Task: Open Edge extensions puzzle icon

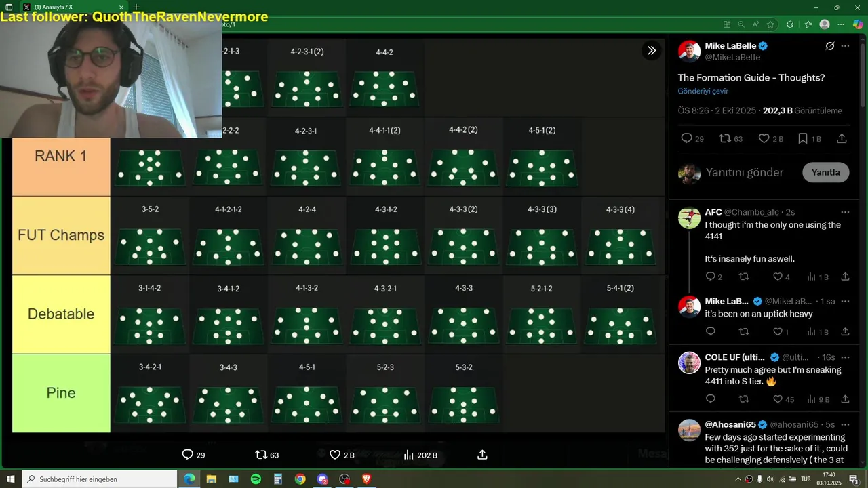Action: [x=790, y=24]
